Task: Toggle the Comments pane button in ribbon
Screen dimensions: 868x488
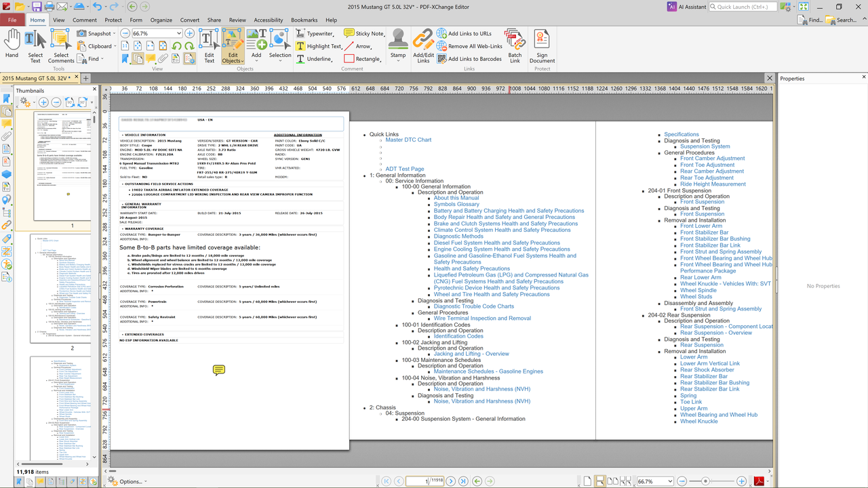Action: click(x=151, y=59)
